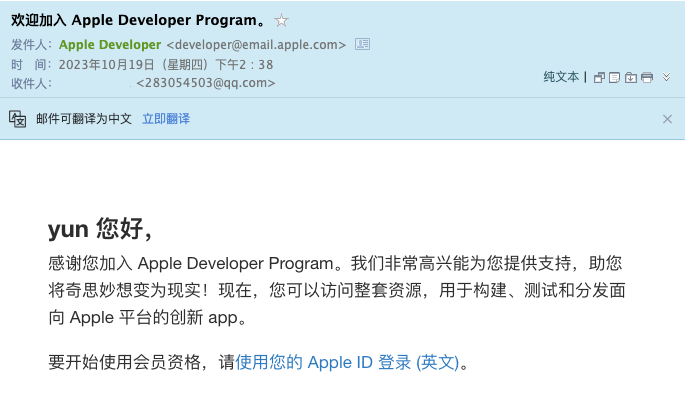688x405 pixels.
Task: Open 使用您的 Apple ID 登录 link
Action: tap(347, 362)
